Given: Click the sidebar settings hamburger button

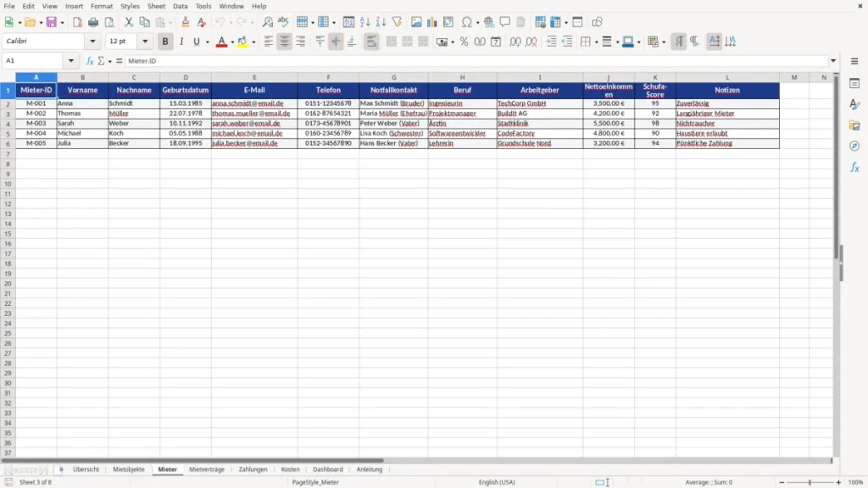Looking at the screenshot, I should (854, 61).
